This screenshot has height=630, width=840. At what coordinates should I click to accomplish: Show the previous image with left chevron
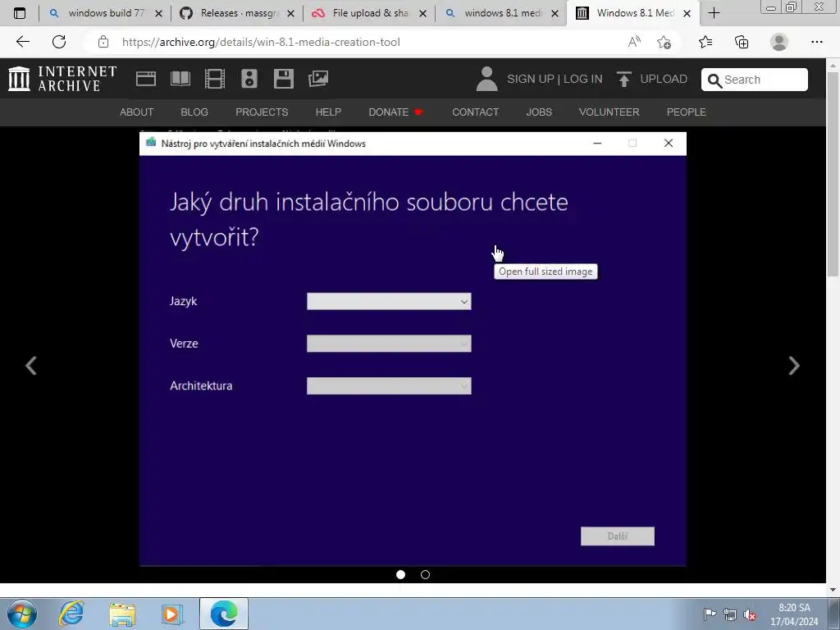(31, 366)
